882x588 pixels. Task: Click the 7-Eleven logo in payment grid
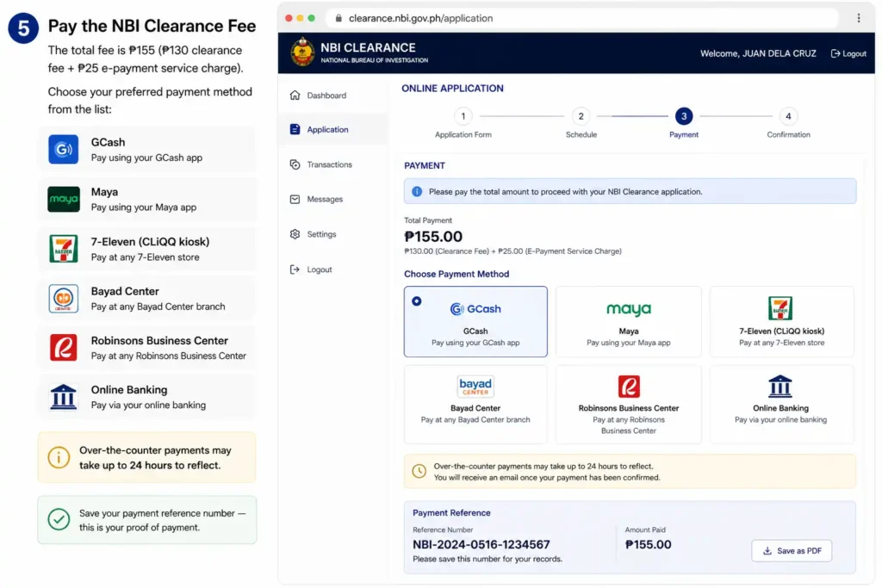[780, 308]
